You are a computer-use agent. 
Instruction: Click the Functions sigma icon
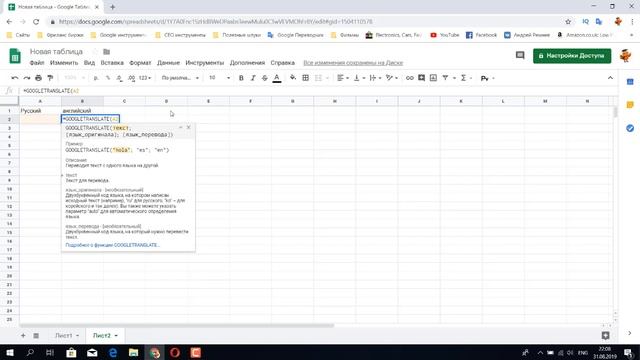(x=463, y=78)
